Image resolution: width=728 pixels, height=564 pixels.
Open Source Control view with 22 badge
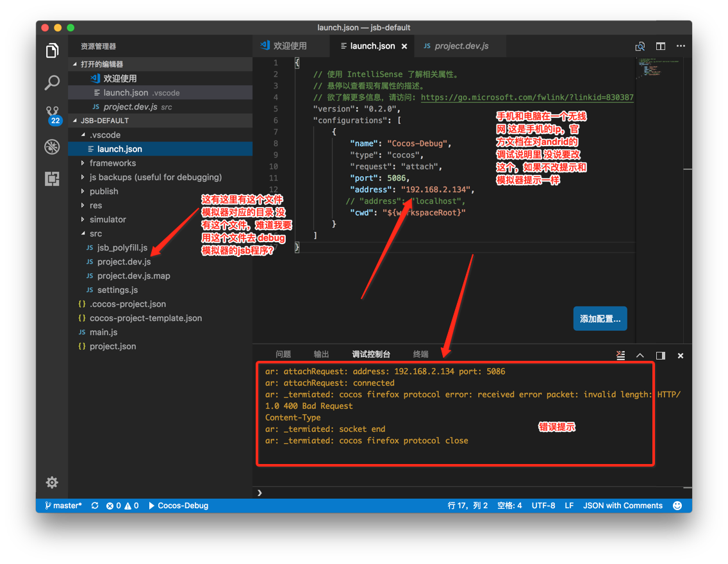click(53, 115)
